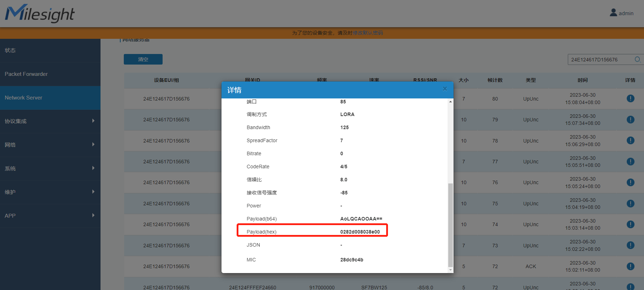Select Network Server in sidebar

click(24, 98)
